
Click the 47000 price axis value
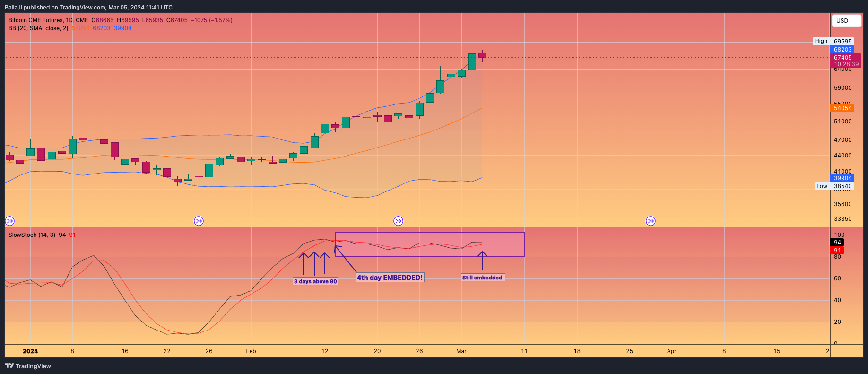coord(842,140)
